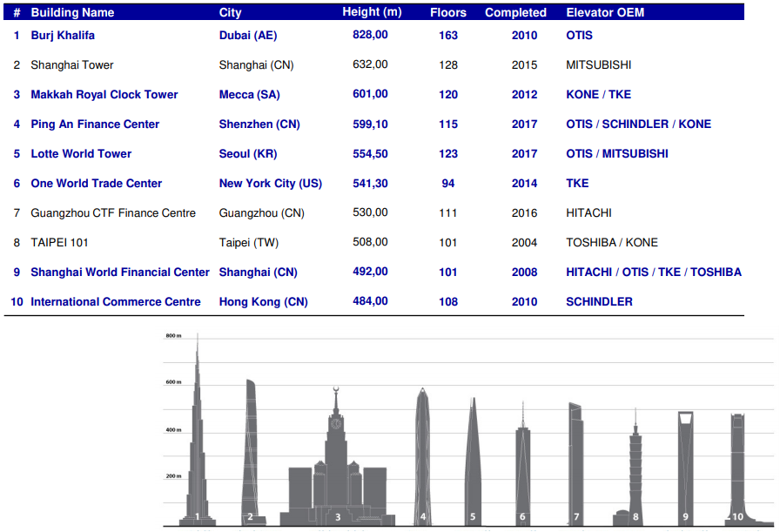Click the 94 floors value

[448, 184]
